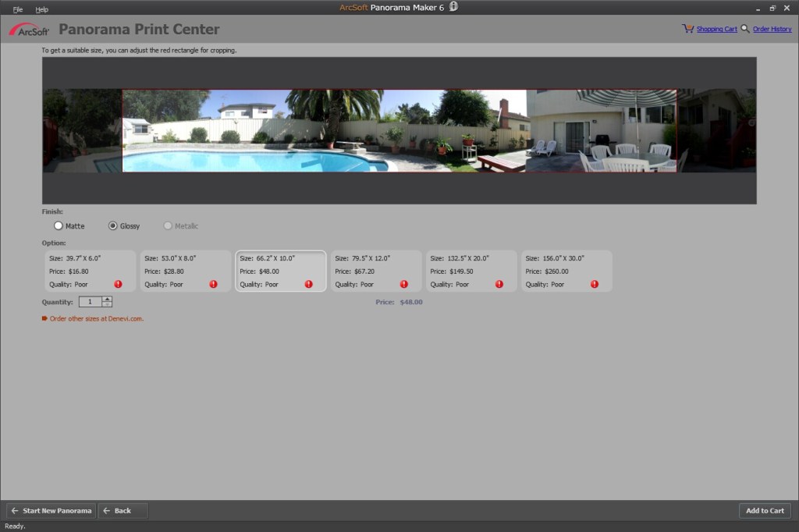Click the warning icon on the 156.0" X 30.0" option
799x532 pixels.
pos(595,284)
